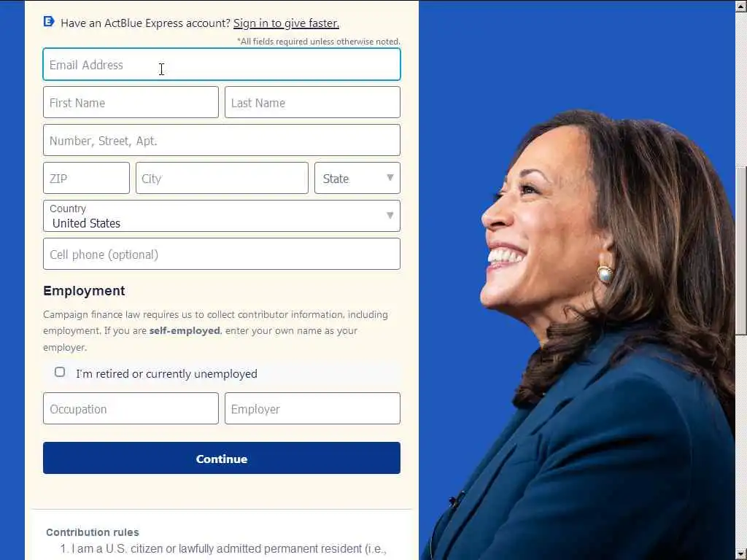The width and height of the screenshot is (747, 560).
Task: Click the Continue button
Action: (222, 458)
